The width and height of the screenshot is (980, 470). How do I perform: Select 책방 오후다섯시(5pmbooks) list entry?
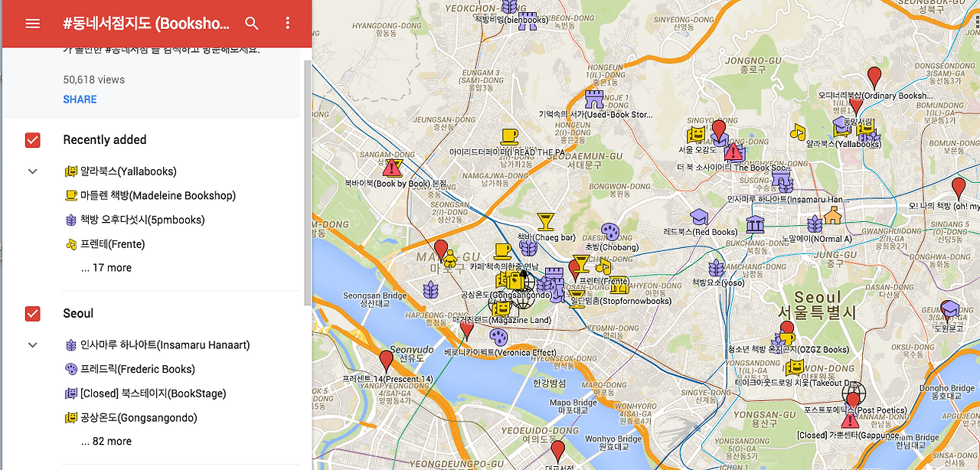coord(135,220)
